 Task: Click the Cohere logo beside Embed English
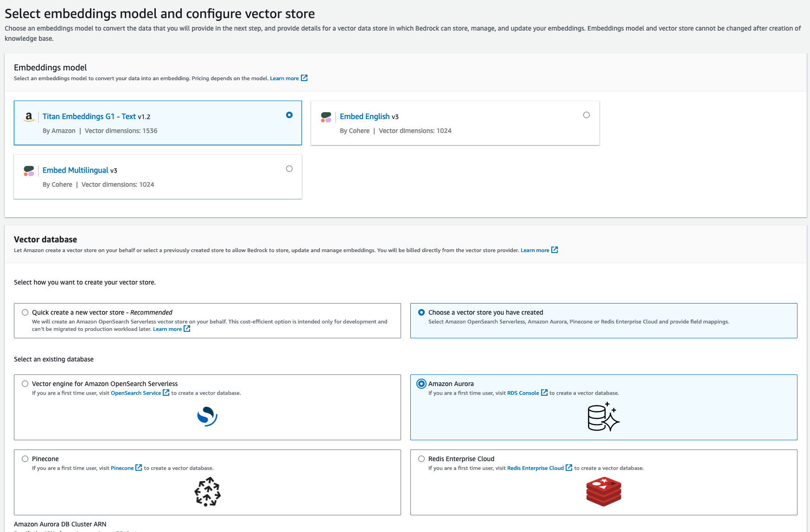[326, 117]
